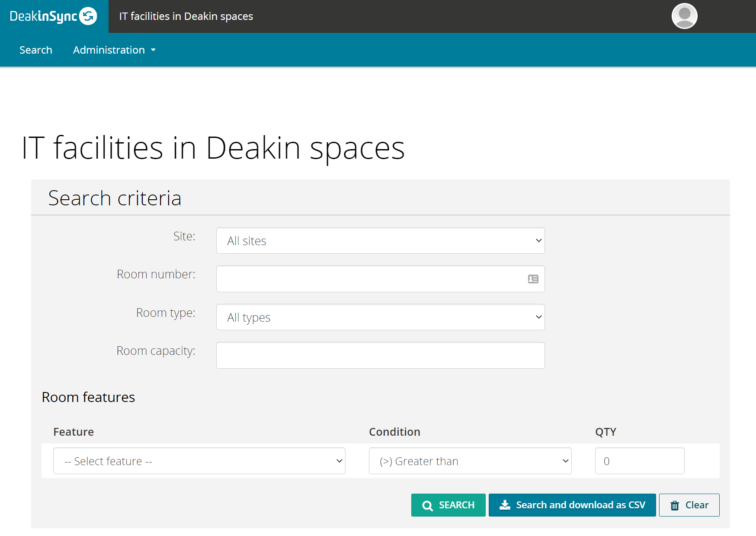This screenshot has height=536, width=756.
Task: Open the Select feature dropdown
Action: point(199,461)
